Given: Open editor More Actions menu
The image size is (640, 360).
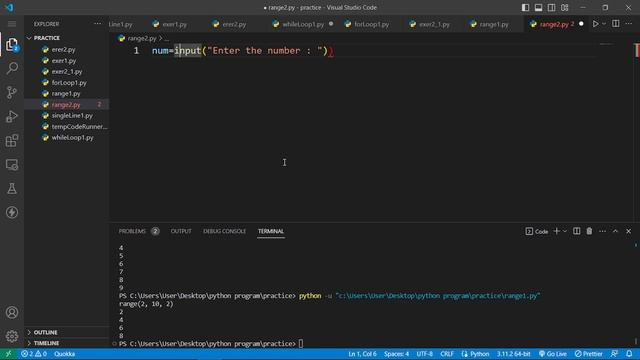Looking at the screenshot, I should pos(629,24).
